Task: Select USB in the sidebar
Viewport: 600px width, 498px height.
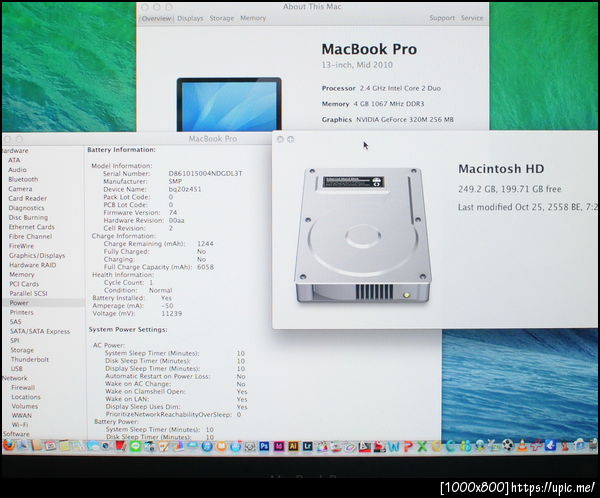Action: click(16, 369)
